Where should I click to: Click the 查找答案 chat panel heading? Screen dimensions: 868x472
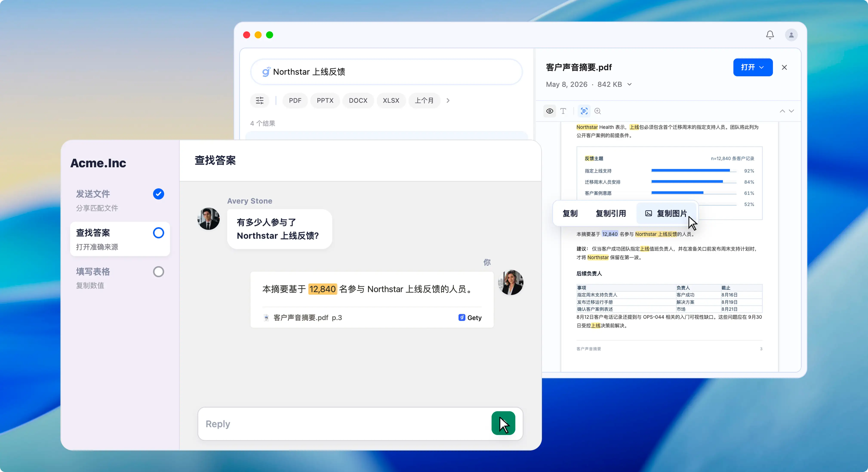(x=215, y=160)
